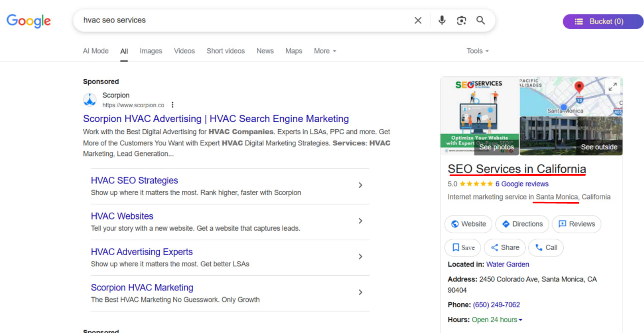
Task: Submit search with magnifier icon
Action: tap(480, 20)
